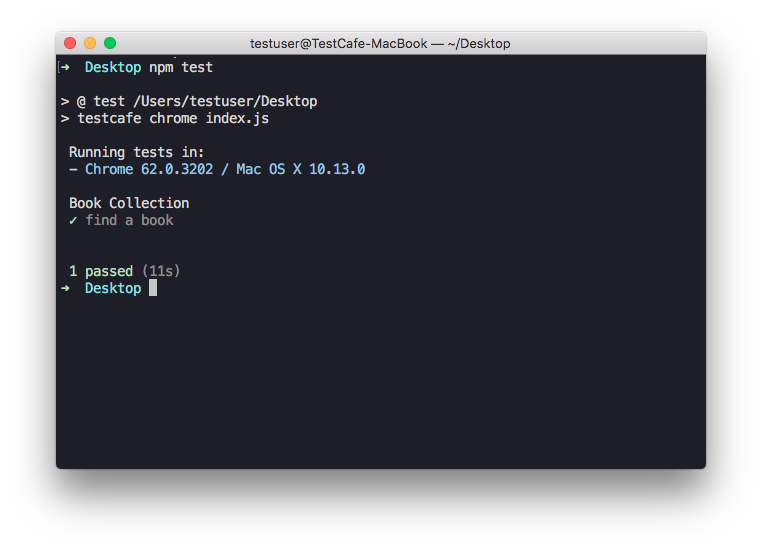The width and height of the screenshot is (762, 549).
Task: Close the terminal window with red button
Action: [x=70, y=43]
